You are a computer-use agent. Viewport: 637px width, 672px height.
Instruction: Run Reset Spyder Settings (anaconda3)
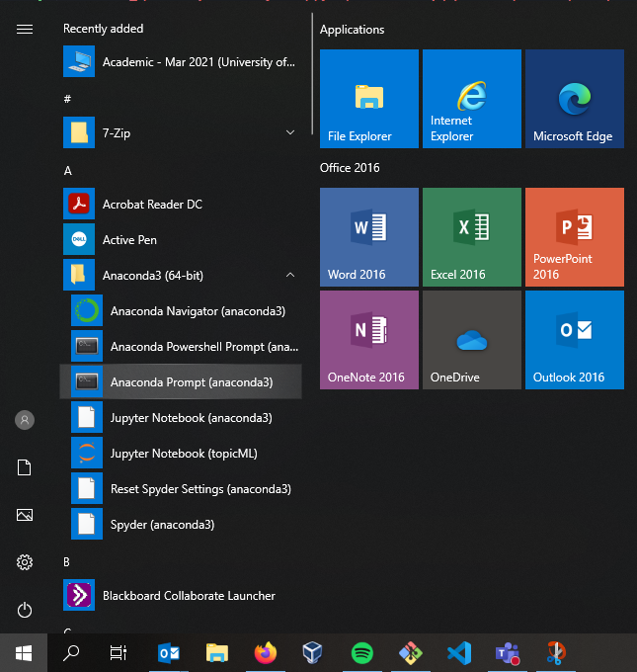point(181,488)
